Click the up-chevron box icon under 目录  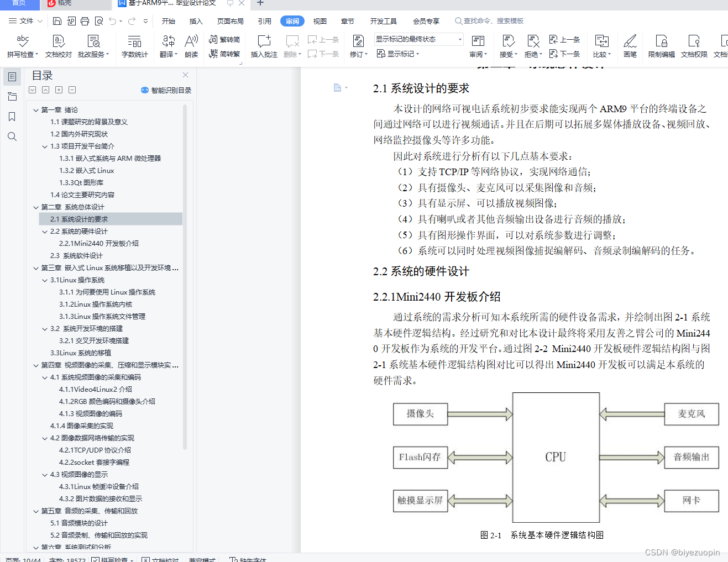tap(45, 90)
